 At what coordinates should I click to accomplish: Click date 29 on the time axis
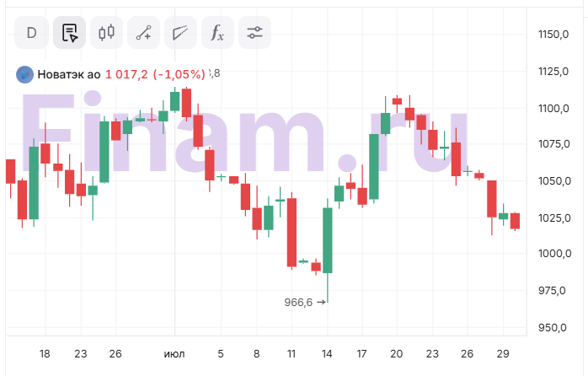(502, 353)
